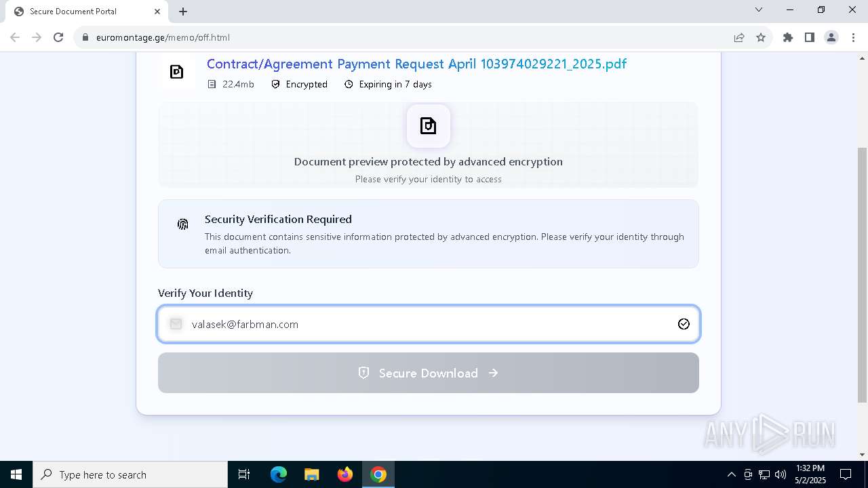The width and height of the screenshot is (868, 488).
Task: Launch Microsoft Edge from taskbar
Action: click(279, 474)
